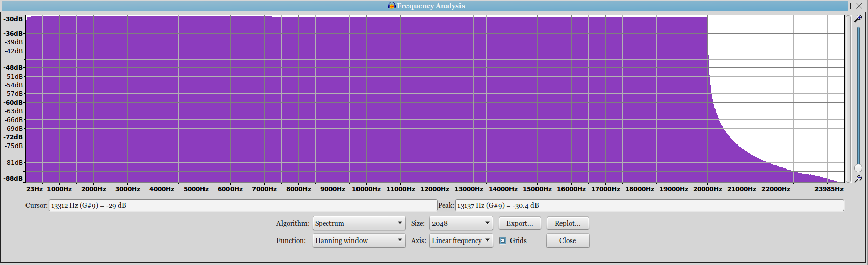Viewport: 868px width, 265px height.
Task: Click the Cursor readout field
Action: [243, 205]
